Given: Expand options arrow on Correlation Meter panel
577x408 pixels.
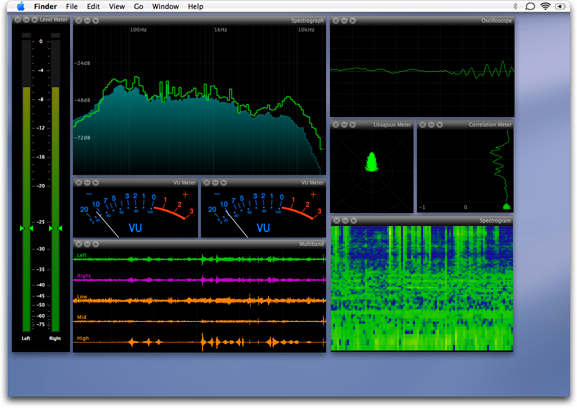Looking at the screenshot, I should click(x=439, y=125).
